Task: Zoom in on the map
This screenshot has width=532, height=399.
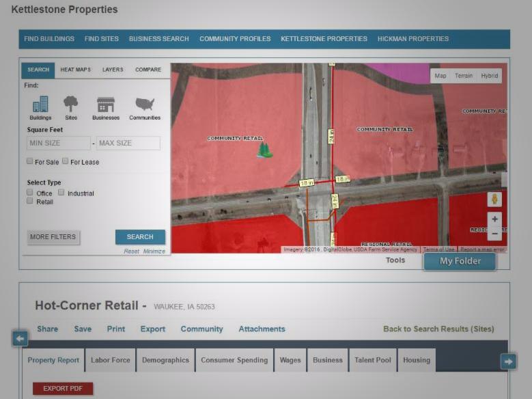Action: coord(494,219)
